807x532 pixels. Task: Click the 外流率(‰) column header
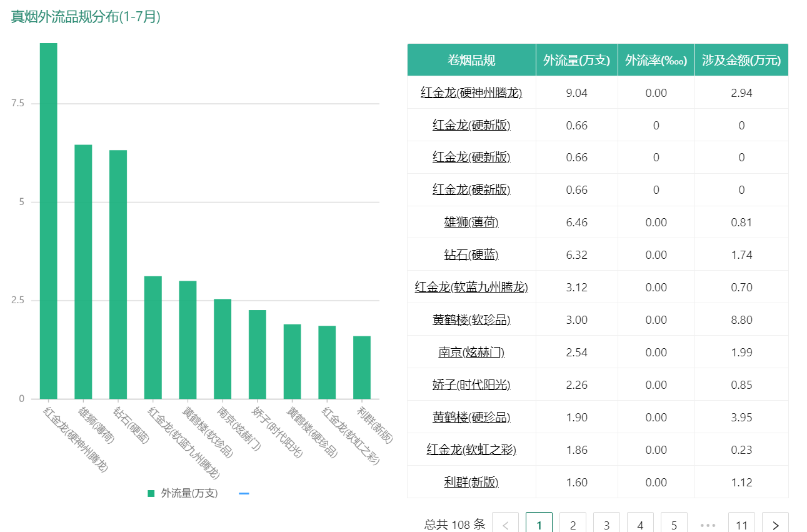(x=656, y=60)
